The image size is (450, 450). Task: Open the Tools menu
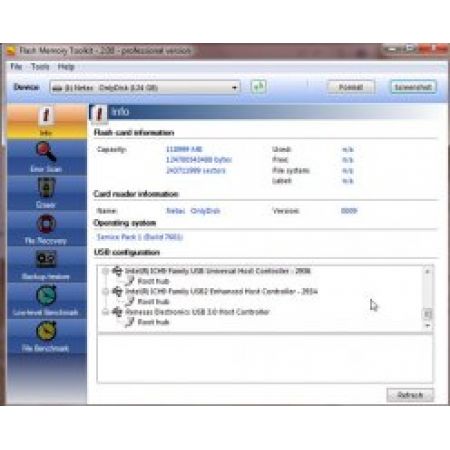[x=40, y=67]
